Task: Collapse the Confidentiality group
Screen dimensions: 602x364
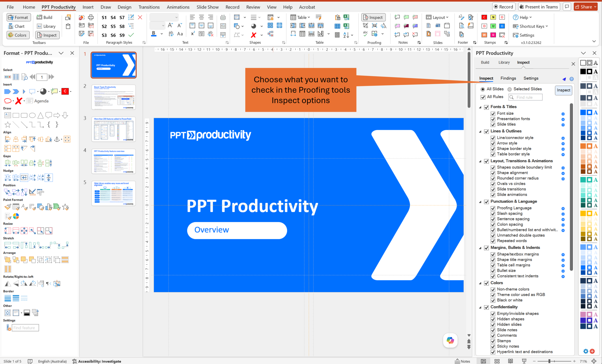Action: tap(480, 307)
